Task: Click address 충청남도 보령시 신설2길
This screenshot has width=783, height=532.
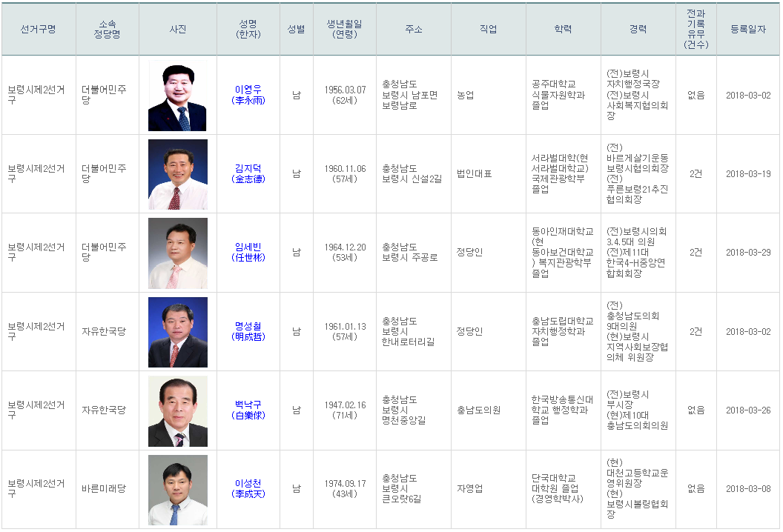Action: 412,173
